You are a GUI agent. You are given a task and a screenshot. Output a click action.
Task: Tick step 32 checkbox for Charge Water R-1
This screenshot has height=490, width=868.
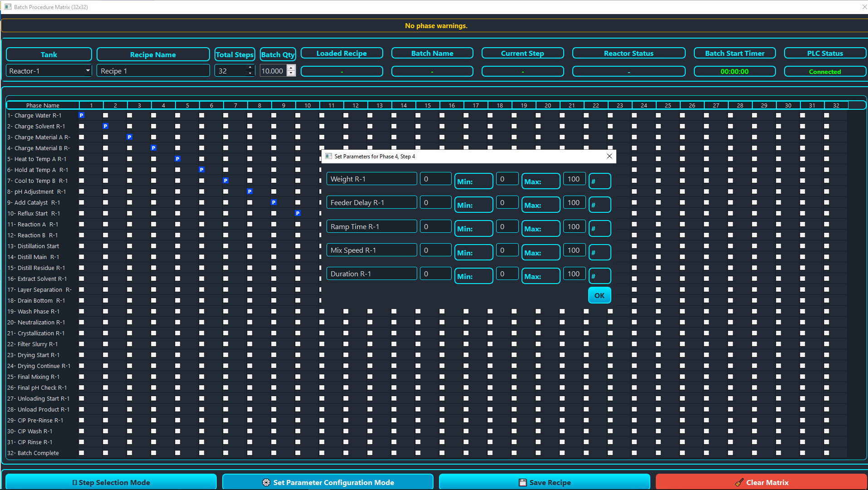(827, 115)
